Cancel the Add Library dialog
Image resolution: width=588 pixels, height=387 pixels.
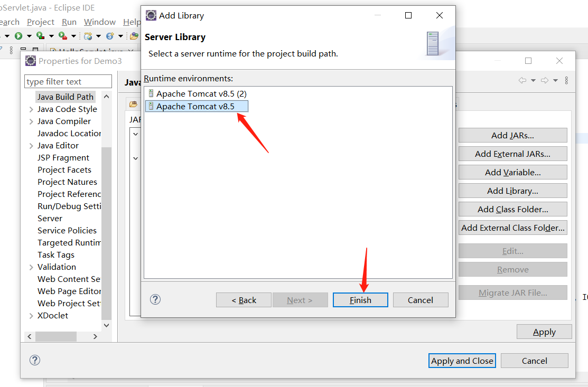click(x=421, y=300)
